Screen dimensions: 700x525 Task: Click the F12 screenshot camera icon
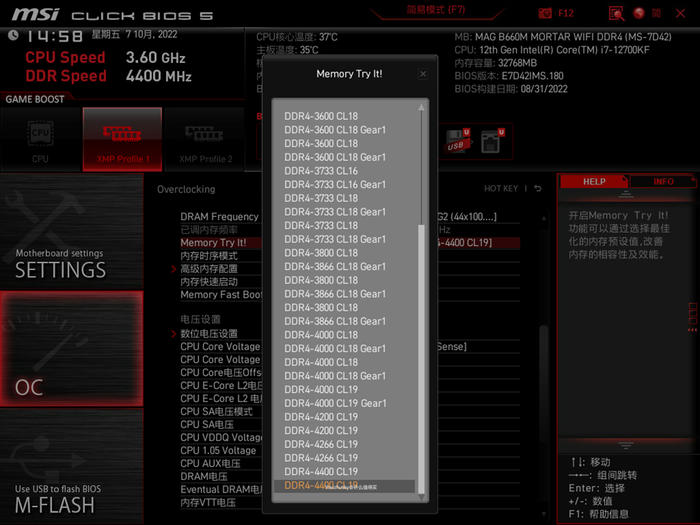coord(545,13)
